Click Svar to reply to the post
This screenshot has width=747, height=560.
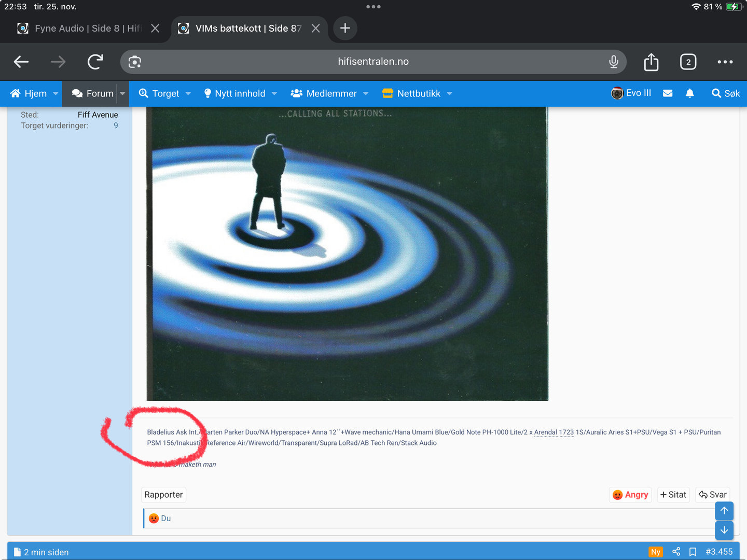click(x=712, y=495)
